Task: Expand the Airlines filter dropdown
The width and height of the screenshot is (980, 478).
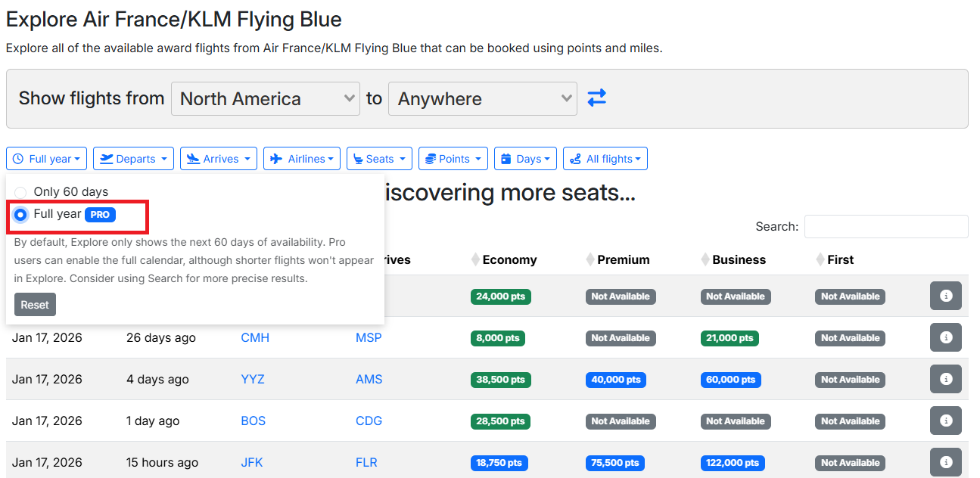Action: (301, 159)
